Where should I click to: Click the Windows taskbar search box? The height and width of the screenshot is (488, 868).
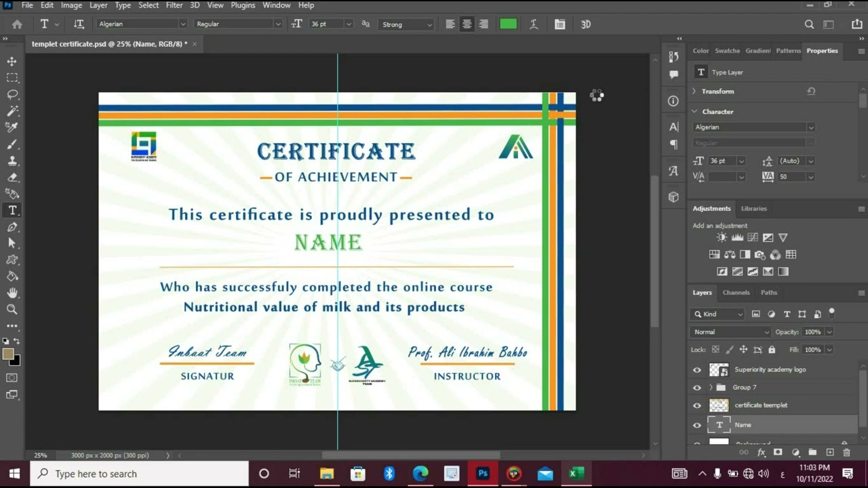140,474
